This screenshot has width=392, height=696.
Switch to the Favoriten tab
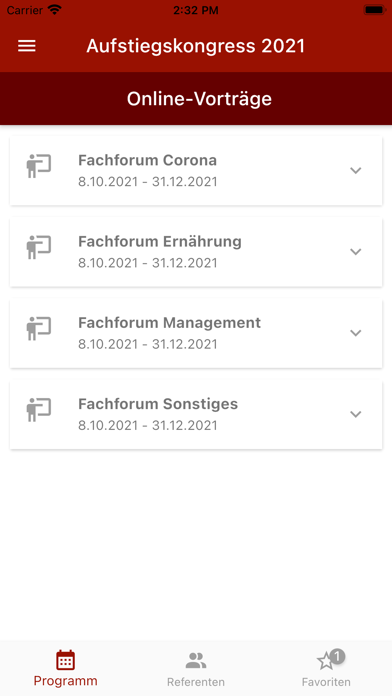[x=326, y=668]
